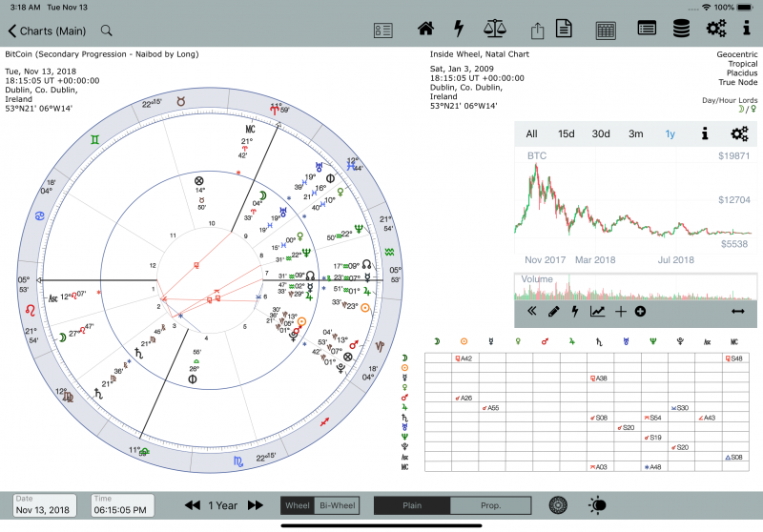Viewport: 763px width, 532px height.
Task: Click the A42 aspect cell
Action: (465, 358)
